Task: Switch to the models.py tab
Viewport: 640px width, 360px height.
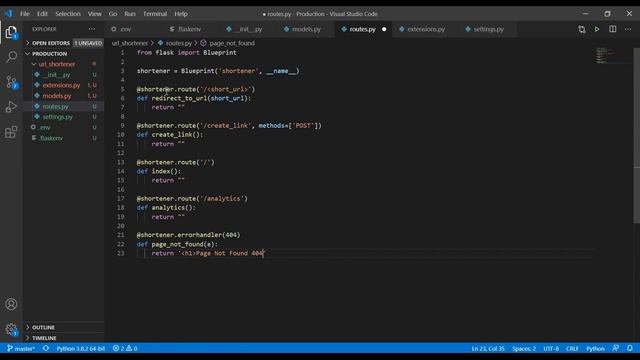Action: point(307,29)
